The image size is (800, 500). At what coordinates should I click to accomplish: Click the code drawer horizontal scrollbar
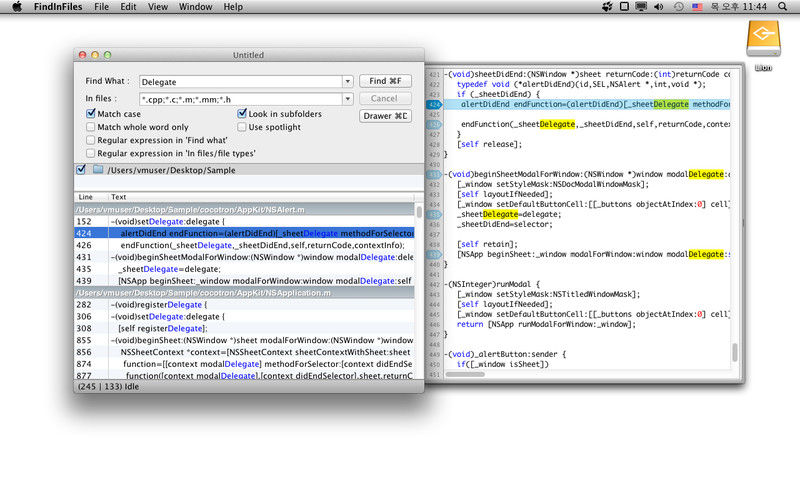coord(465,374)
